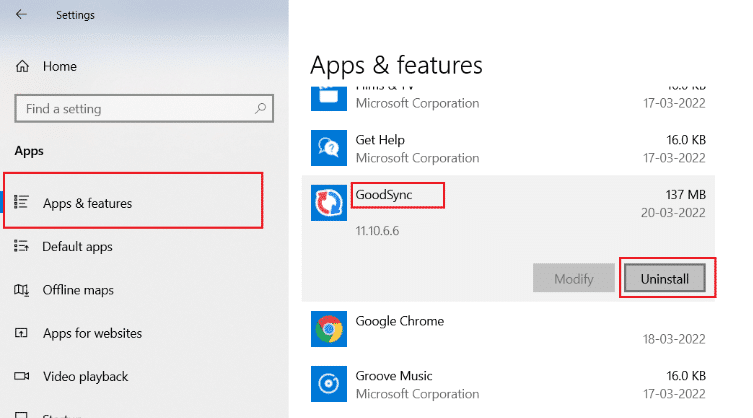753x418 pixels.
Task: Open the Home settings page
Action: click(60, 66)
